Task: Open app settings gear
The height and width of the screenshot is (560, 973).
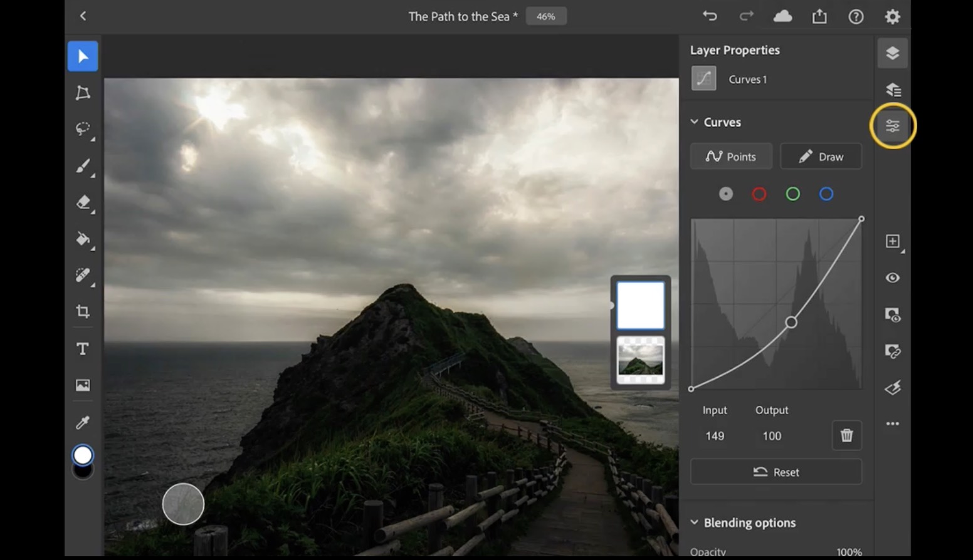Action: point(892,16)
